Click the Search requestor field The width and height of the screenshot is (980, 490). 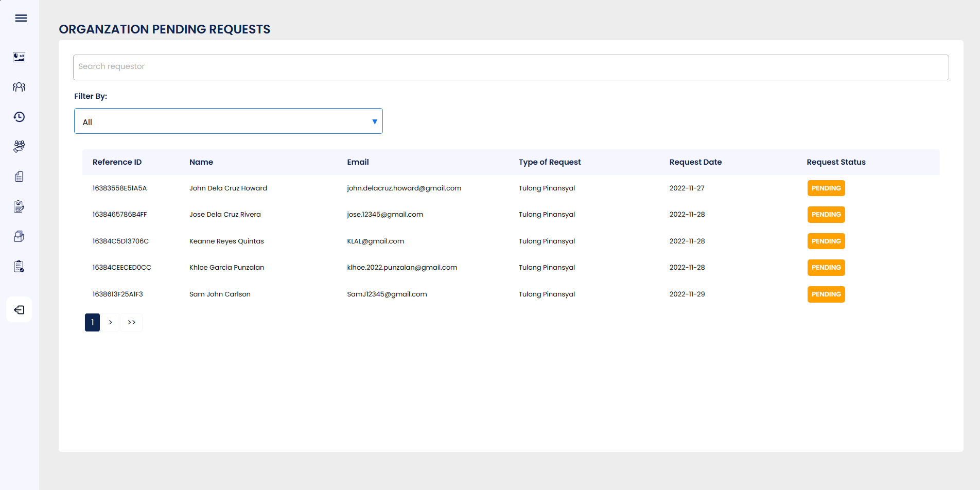click(511, 67)
